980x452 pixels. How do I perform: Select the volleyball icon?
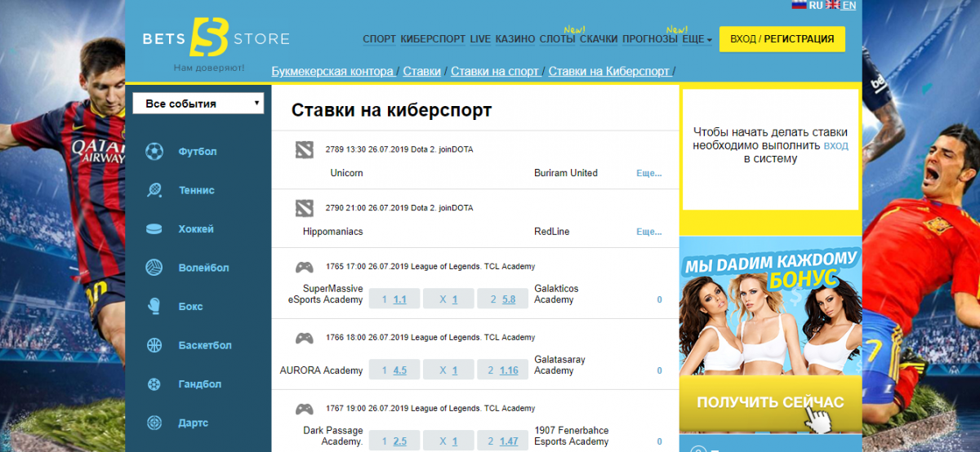(154, 268)
